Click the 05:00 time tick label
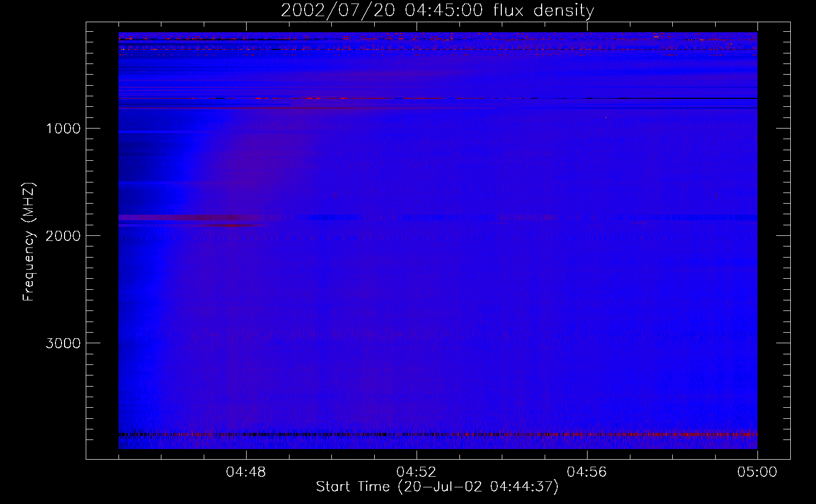The image size is (816, 504). [757, 472]
